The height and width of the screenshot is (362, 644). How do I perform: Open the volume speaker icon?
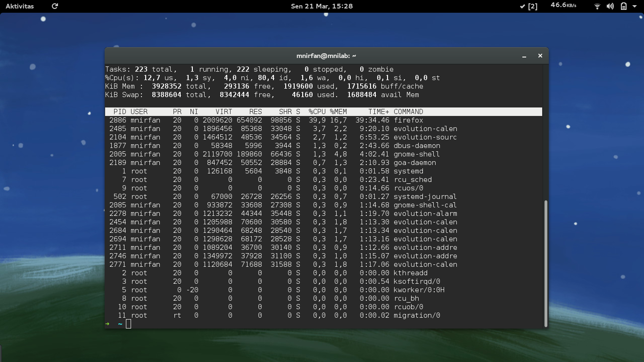coord(610,6)
